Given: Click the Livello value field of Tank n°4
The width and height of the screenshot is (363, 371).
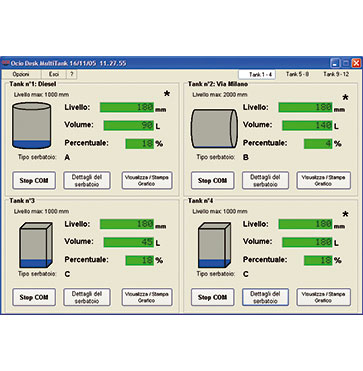Looking at the screenshot, I should click(x=305, y=224).
